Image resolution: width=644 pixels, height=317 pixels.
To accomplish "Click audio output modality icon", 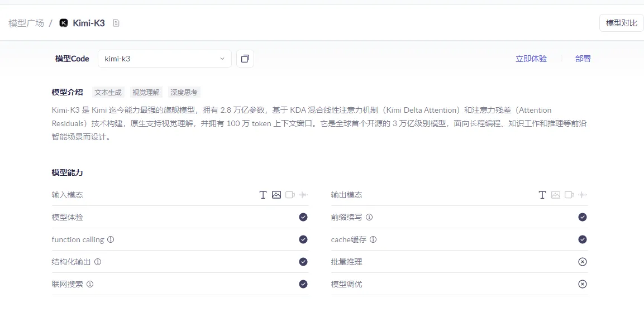I will tap(583, 195).
